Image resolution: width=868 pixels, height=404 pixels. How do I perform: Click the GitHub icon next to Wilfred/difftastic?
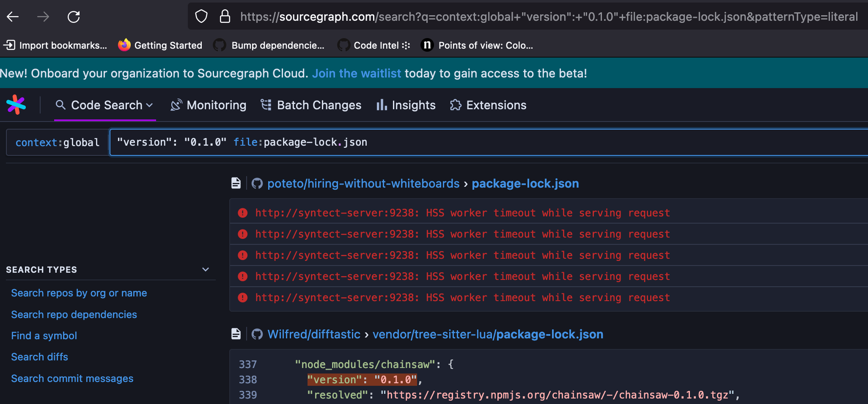coord(257,334)
